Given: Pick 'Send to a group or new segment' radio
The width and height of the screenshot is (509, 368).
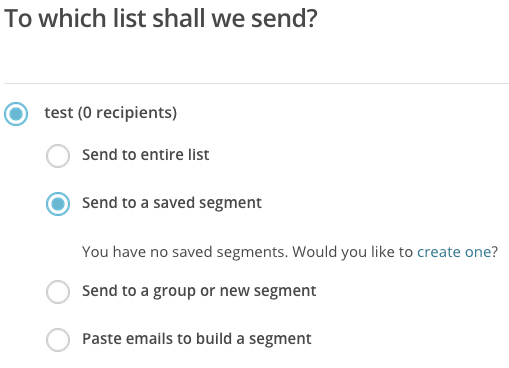Looking at the screenshot, I should point(58,292).
